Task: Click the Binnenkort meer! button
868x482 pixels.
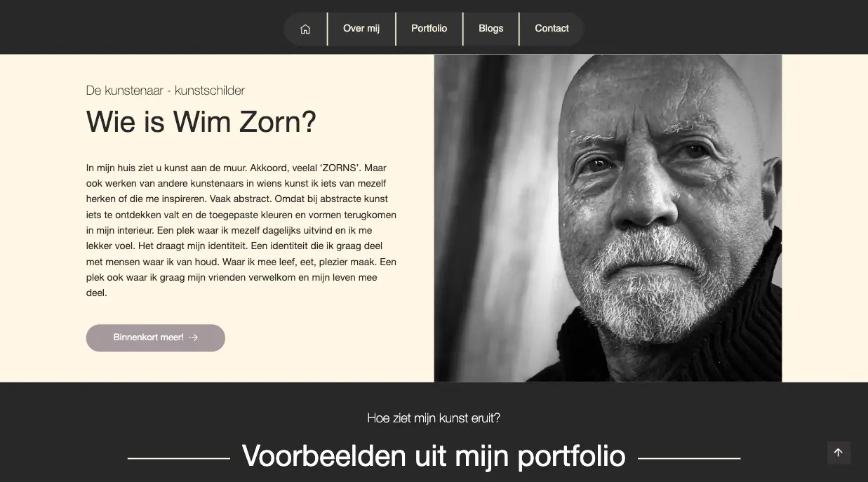Action: click(156, 337)
